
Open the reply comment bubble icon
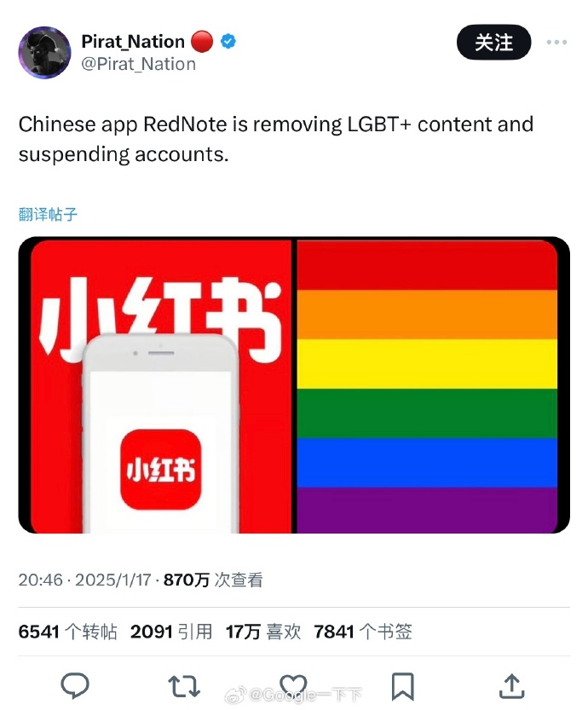[x=75, y=685]
